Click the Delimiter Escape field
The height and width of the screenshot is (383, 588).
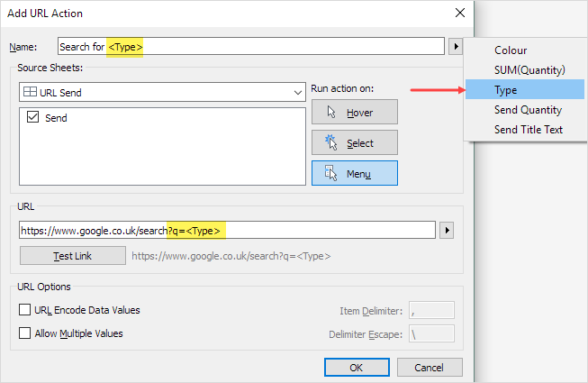(x=431, y=333)
